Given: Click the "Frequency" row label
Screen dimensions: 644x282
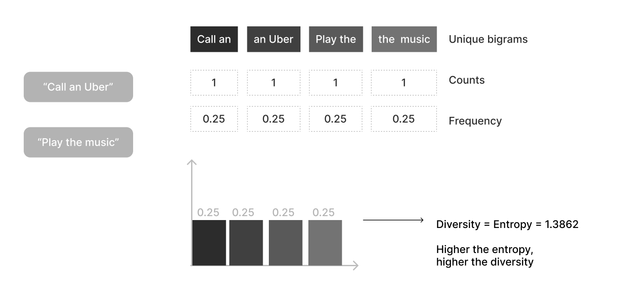Looking at the screenshot, I should [475, 121].
